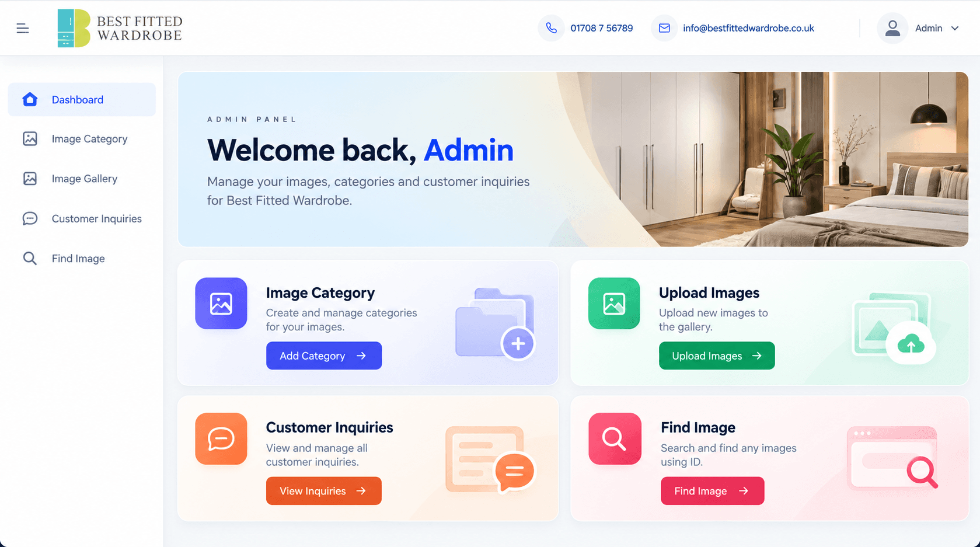
Task: Click the Upload Images card heading
Action: (709, 292)
